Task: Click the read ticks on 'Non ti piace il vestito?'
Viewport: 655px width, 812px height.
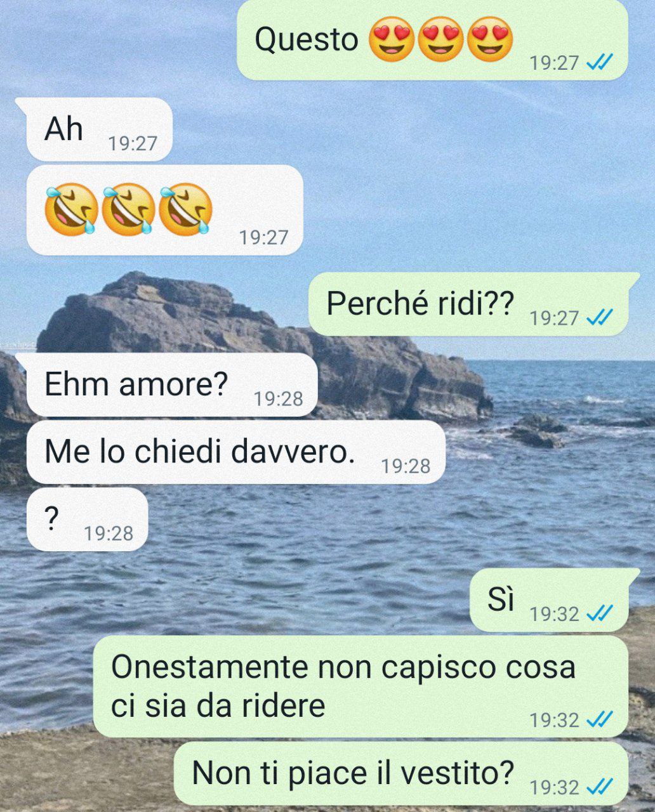Action: tap(599, 787)
